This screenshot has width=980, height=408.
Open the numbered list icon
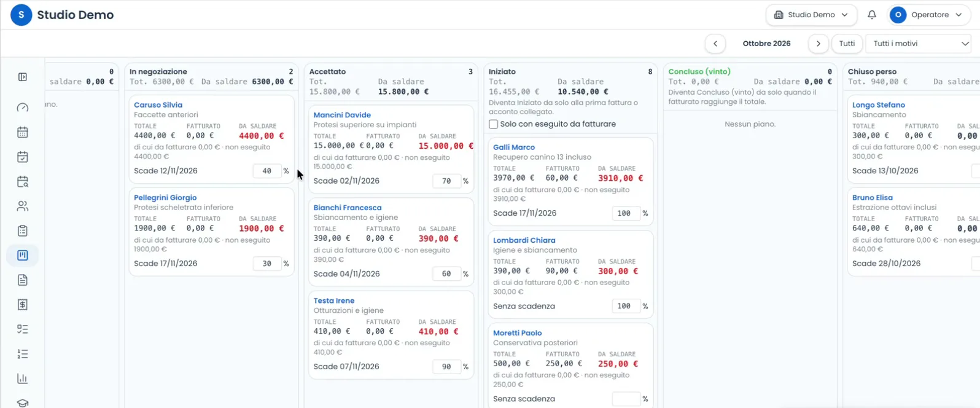23,354
